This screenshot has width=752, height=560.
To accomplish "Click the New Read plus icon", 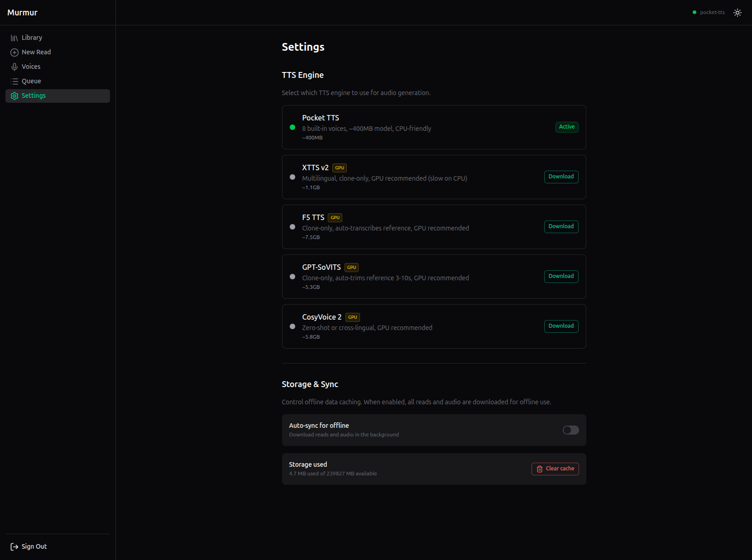I will coord(14,52).
